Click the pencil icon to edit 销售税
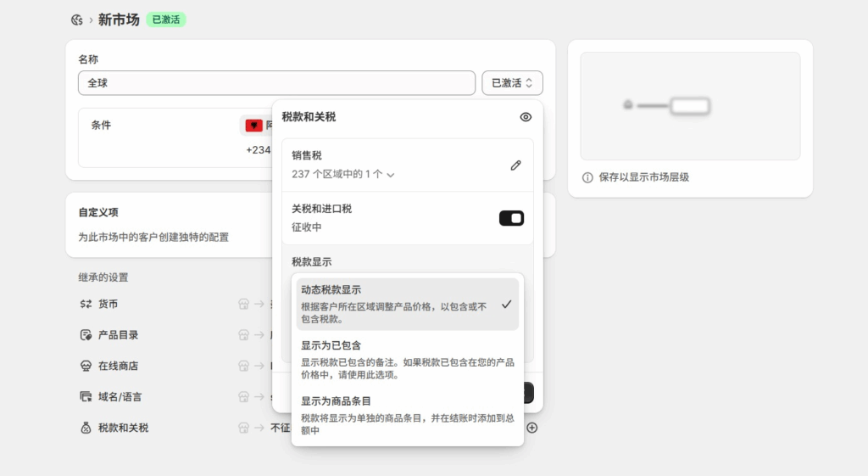This screenshot has height=476, width=868. pos(515,165)
